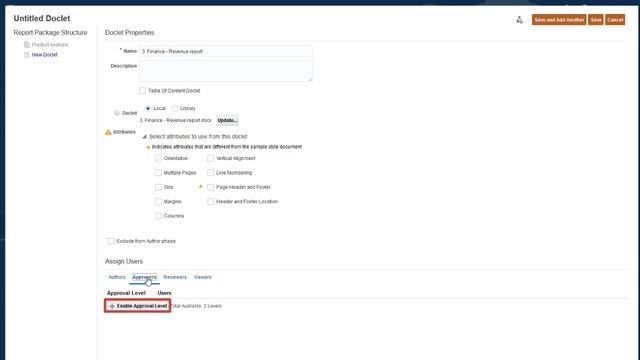Click the Save button

pos(596,20)
